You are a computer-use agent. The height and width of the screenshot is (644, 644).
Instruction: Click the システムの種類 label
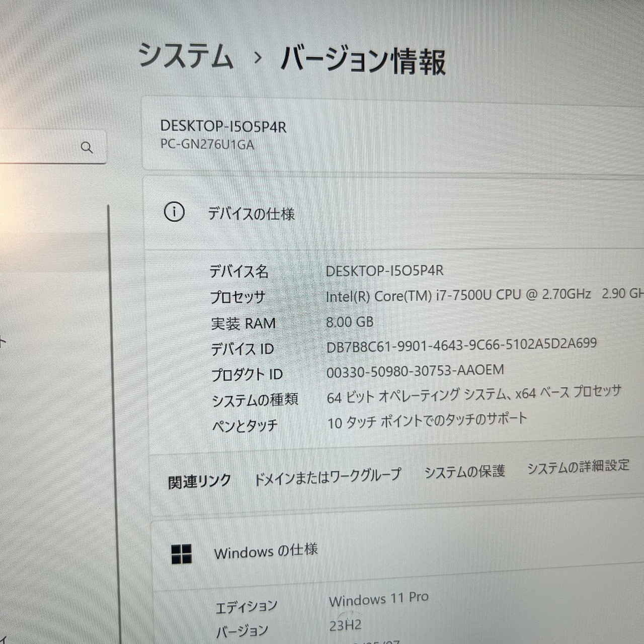click(x=255, y=400)
